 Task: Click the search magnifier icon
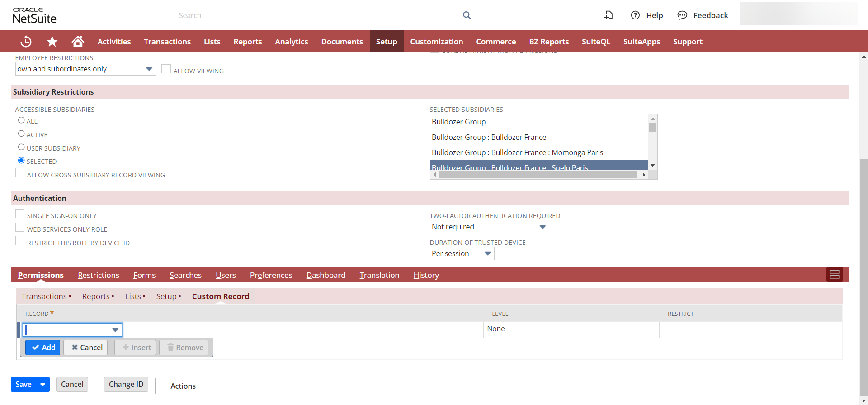(467, 15)
